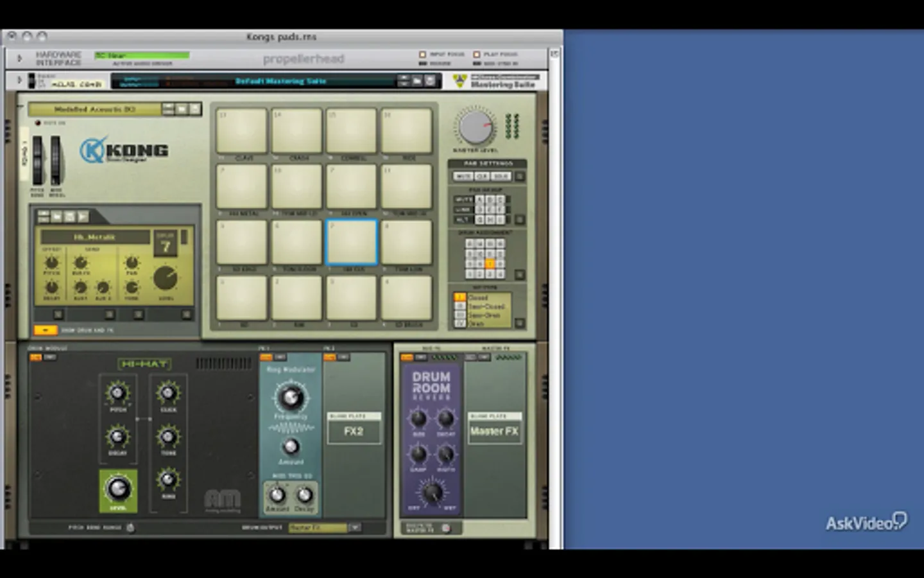Hit the BD pad number 1

click(242, 297)
